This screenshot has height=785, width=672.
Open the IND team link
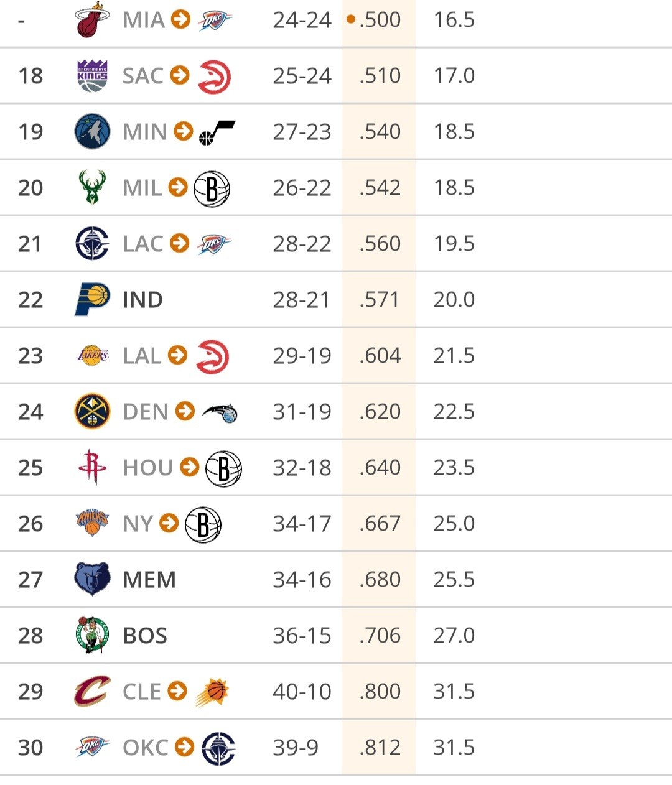click(142, 300)
